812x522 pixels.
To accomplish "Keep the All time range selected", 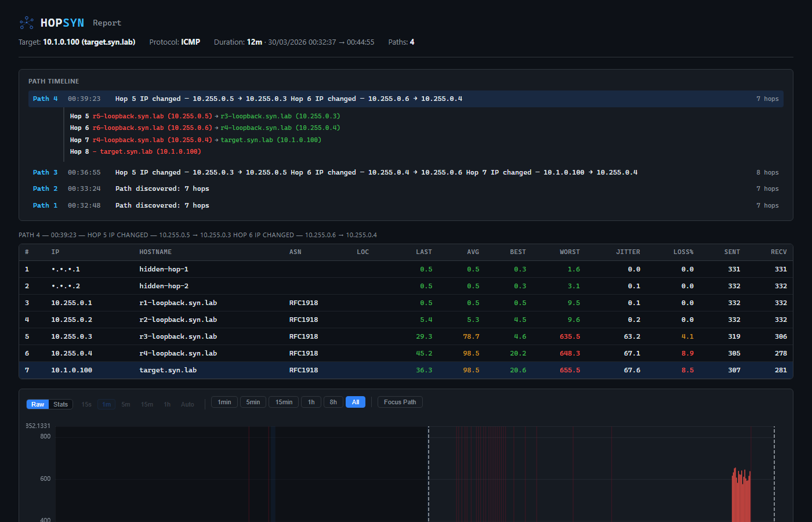I will [x=355, y=401].
